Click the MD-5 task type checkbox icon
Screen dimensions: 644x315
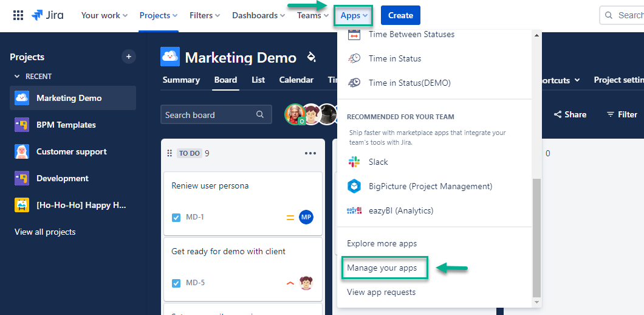176,283
